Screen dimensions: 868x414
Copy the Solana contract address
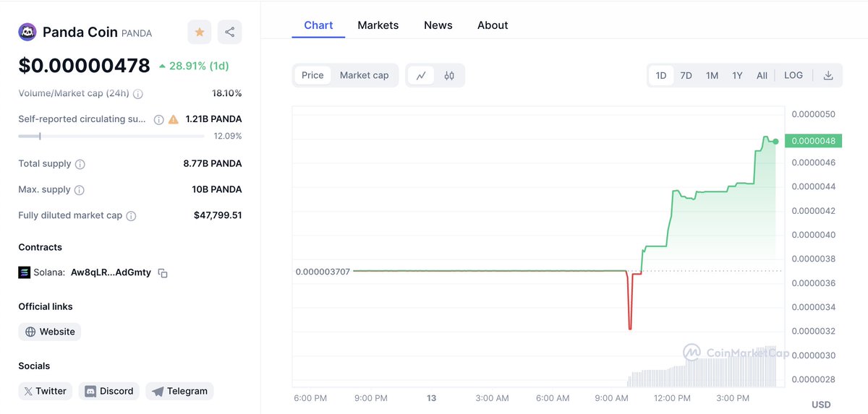[163, 273]
